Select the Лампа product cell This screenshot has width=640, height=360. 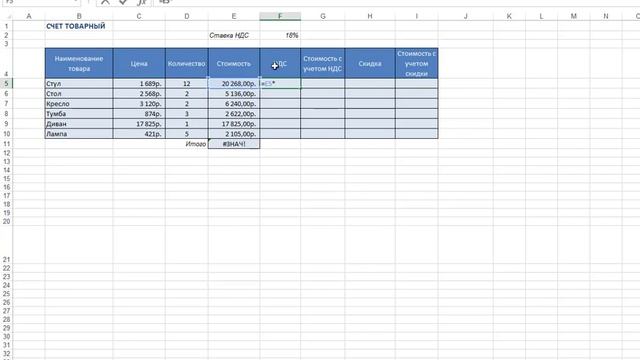click(79, 133)
